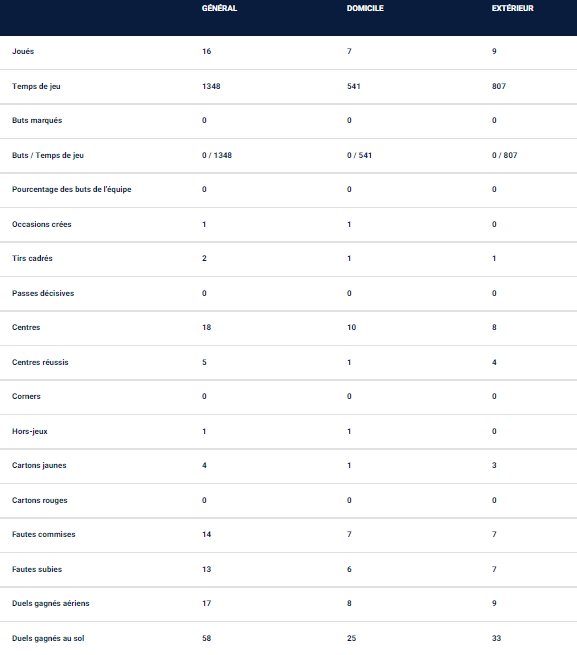Click the Fautes commises general value 14
This screenshot has width=577, height=655.
click(x=206, y=534)
